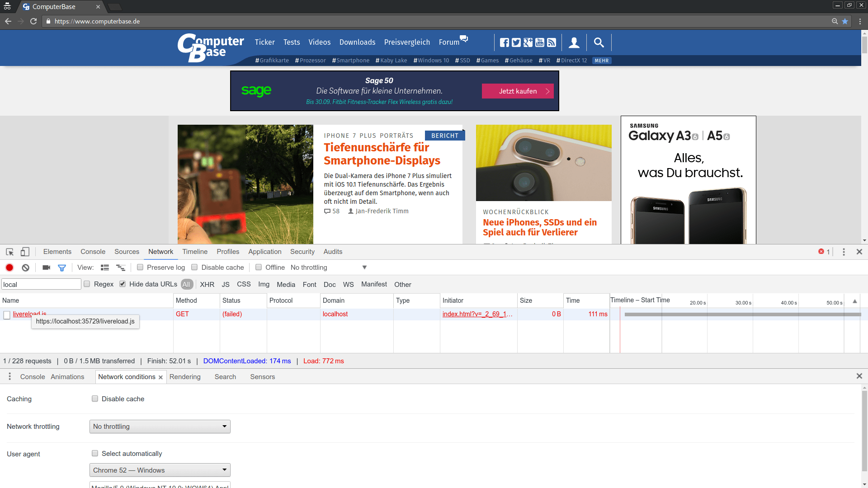Expand Chrome 52 — Windows user agent dropdown
The height and width of the screenshot is (488, 868).
[160, 470]
